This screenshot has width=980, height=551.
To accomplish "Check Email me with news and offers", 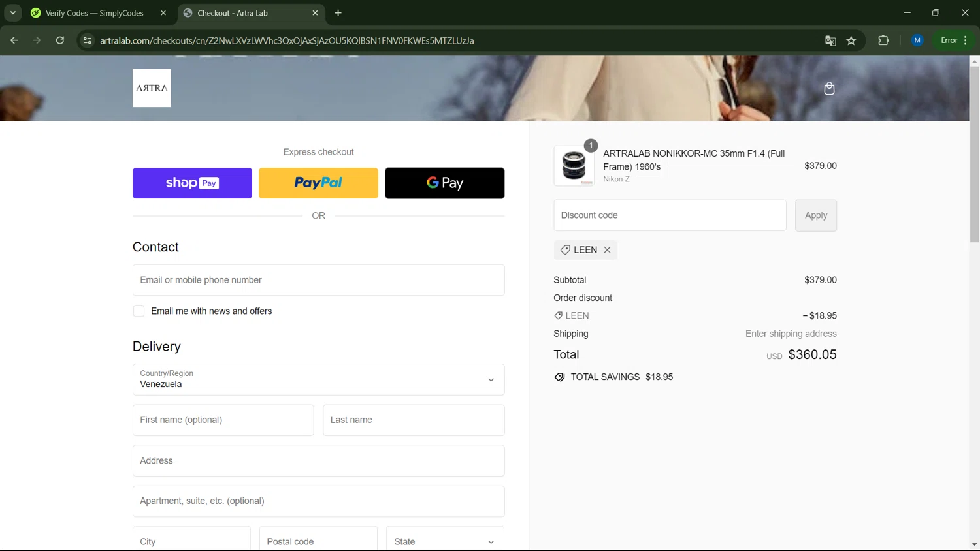I will 139,311.
